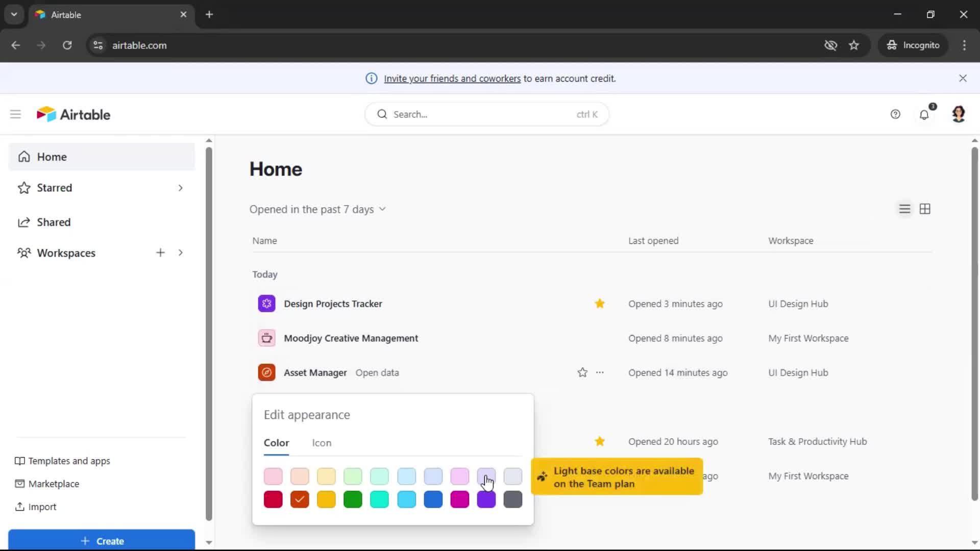The image size is (980, 551).
Task: Open the browser three-dot menu
Action: (x=964, y=45)
